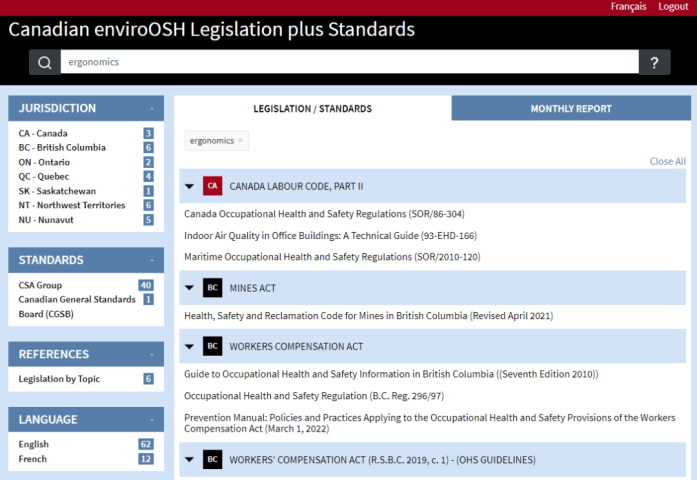Filter results to English
697x480 pixels.
click(34, 444)
